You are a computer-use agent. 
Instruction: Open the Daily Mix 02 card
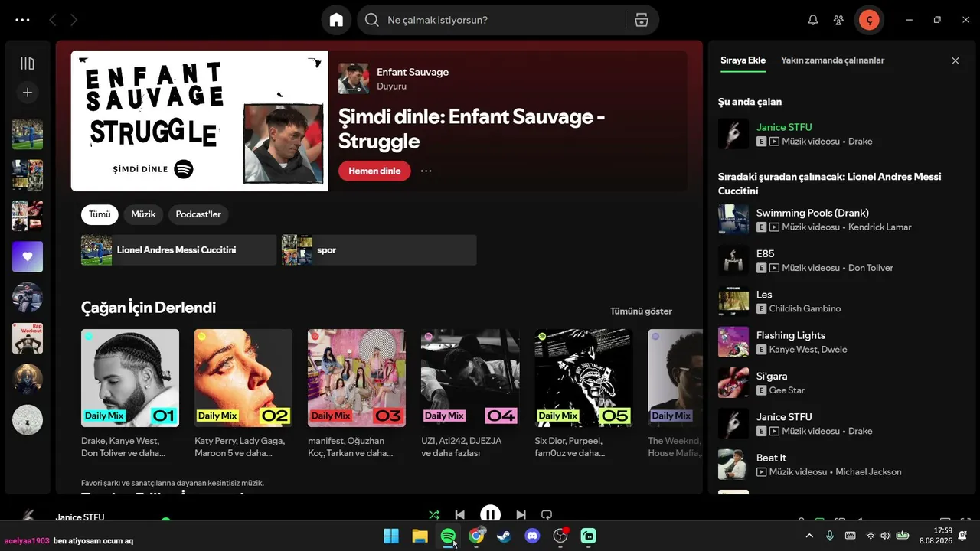click(x=243, y=394)
